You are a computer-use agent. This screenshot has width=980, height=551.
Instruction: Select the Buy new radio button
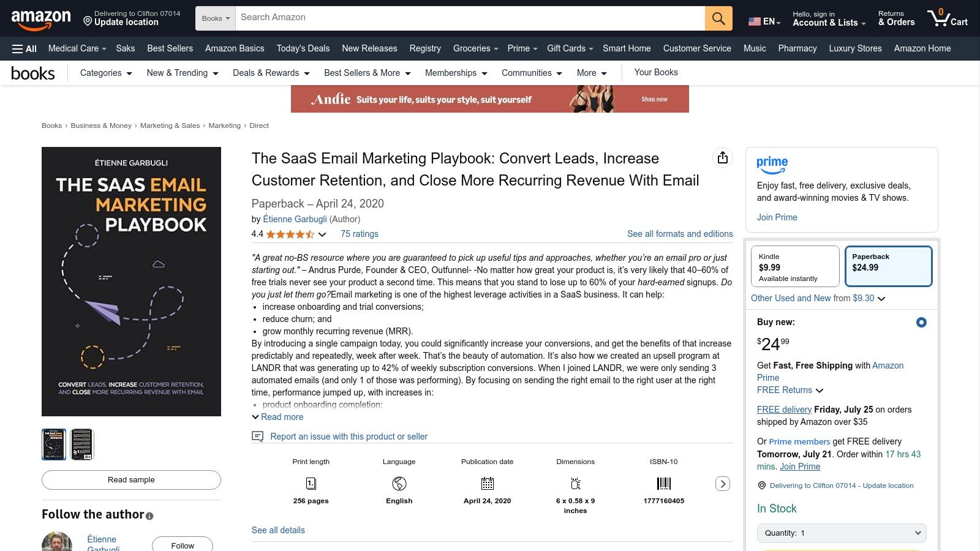(x=921, y=322)
